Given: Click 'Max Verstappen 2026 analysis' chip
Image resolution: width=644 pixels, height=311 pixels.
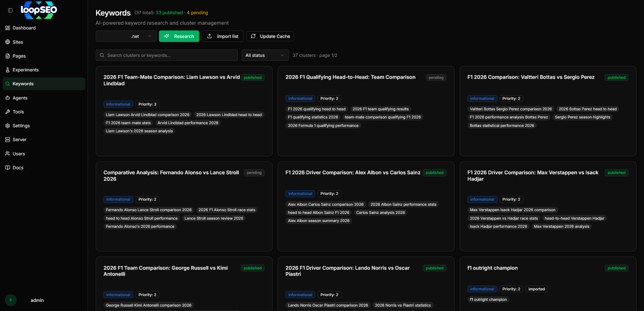Looking at the screenshot, I should (561, 226).
